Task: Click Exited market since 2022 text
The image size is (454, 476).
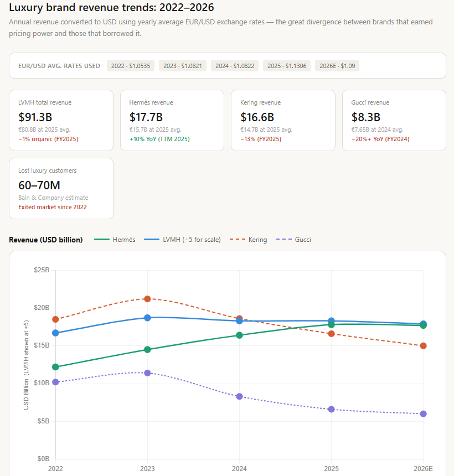Action: pyautogui.click(x=53, y=207)
